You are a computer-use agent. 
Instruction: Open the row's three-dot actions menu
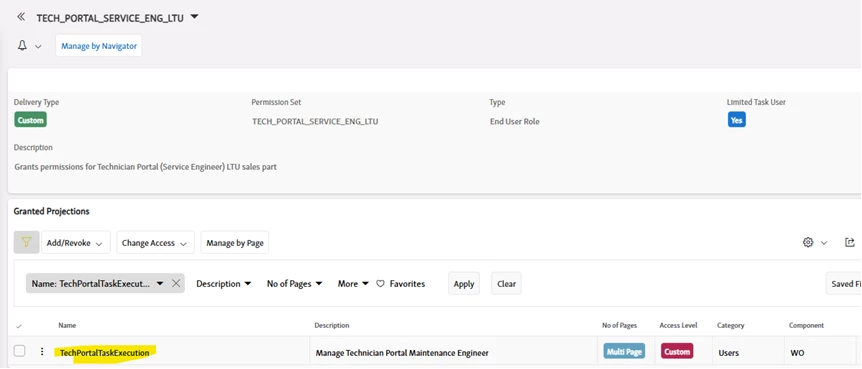click(42, 352)
